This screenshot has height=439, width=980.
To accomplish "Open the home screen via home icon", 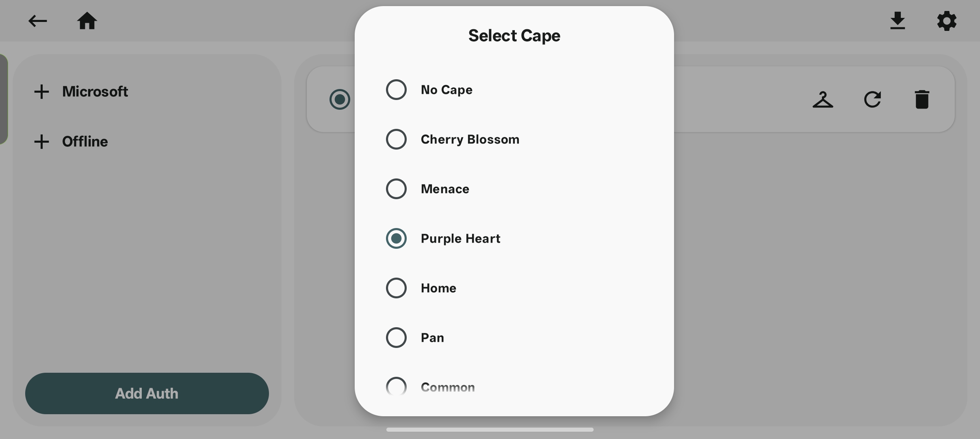I will [87, 21].
